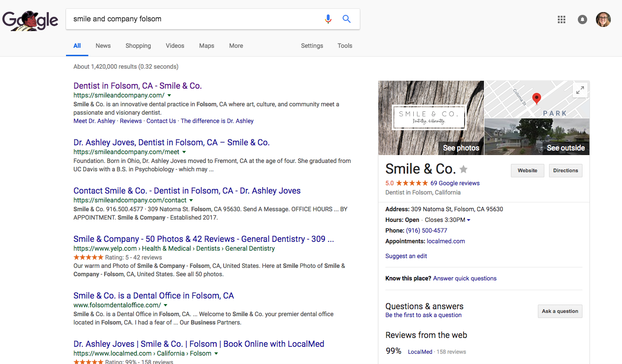Save Smile & Co. with the star icon

coord(463,169)
